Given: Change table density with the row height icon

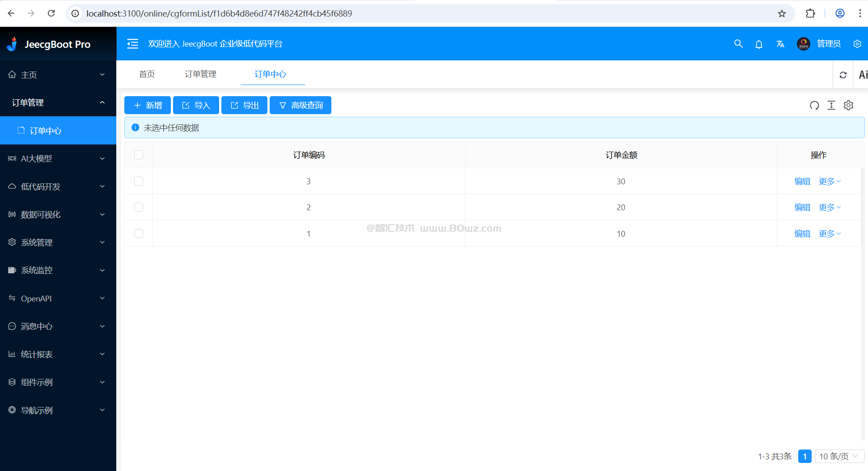Looking at the screenshot, I should [831, 105].
